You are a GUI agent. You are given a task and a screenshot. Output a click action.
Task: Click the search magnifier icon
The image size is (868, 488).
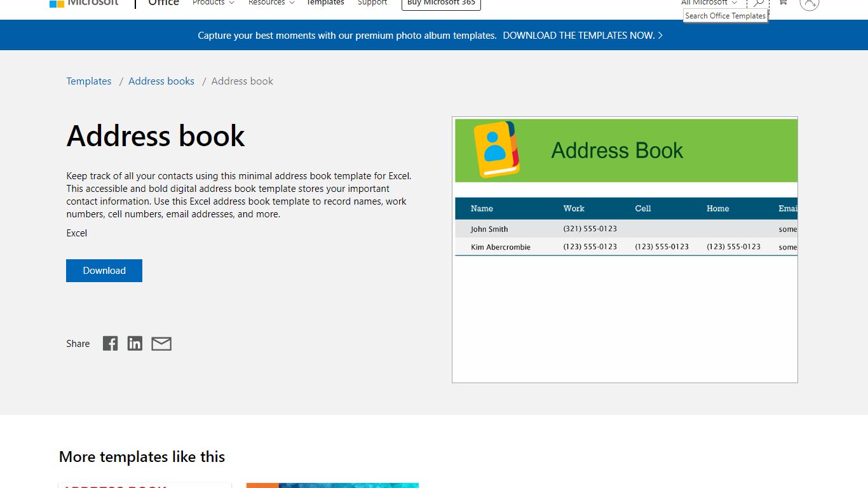coord(758,3)
